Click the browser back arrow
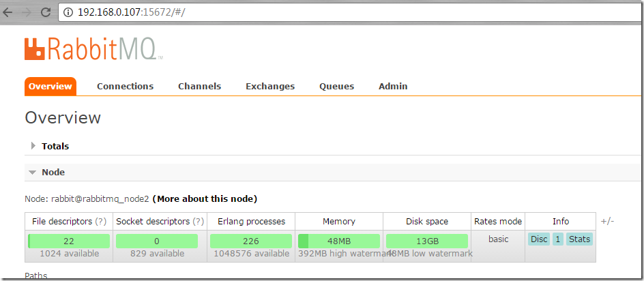The width and height of the screenshot is (644, 281). coord(8,12)
